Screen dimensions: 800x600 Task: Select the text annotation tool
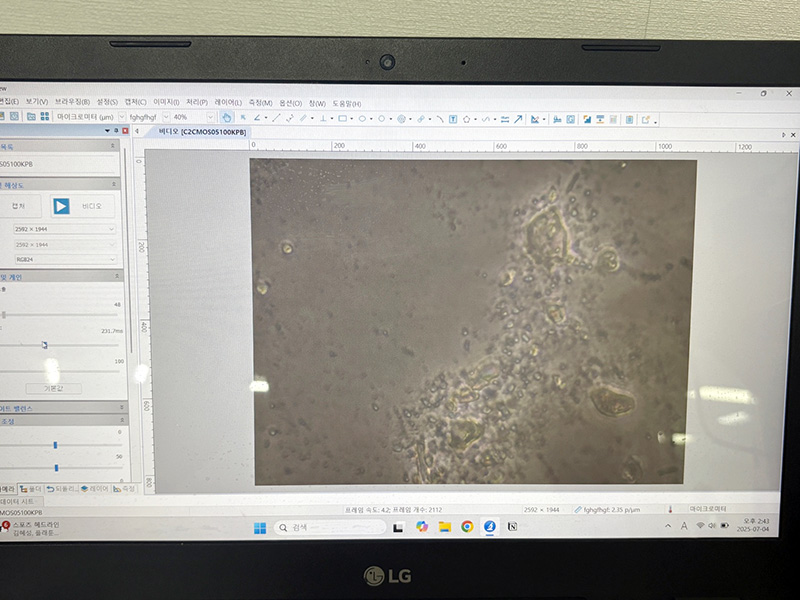452,119
